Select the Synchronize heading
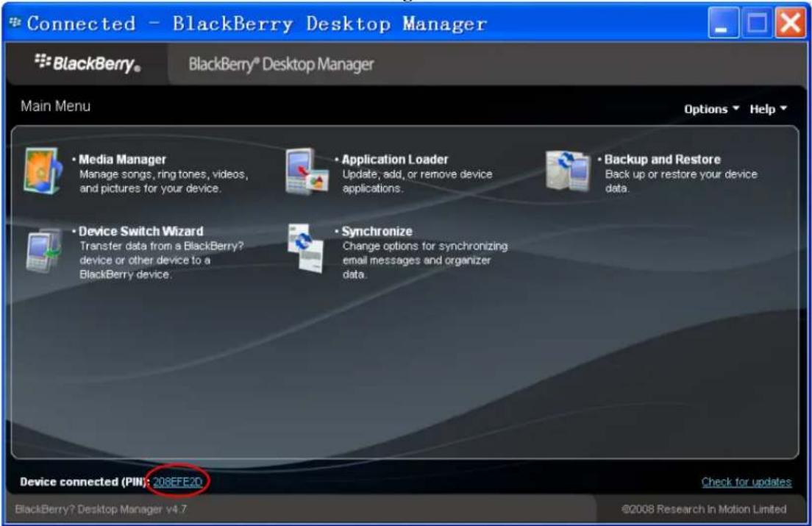The image size is (812, 526). click(x=377, y=232)
